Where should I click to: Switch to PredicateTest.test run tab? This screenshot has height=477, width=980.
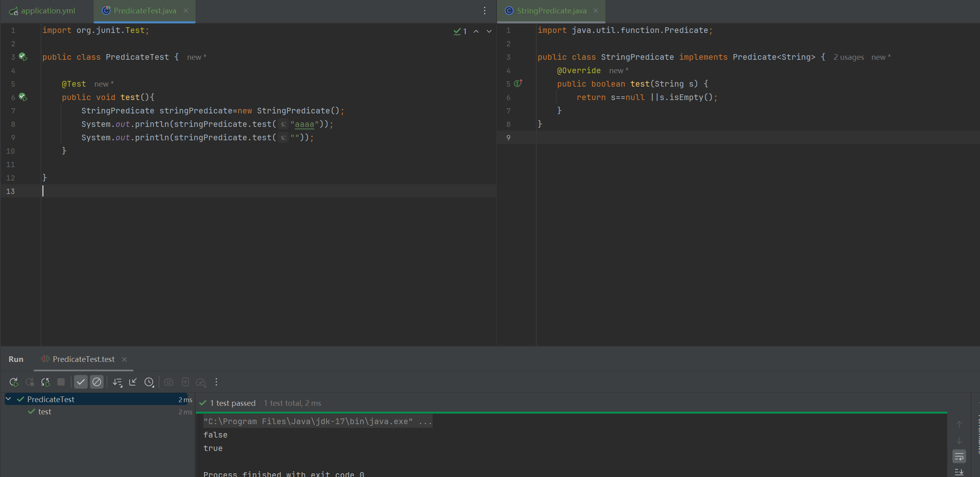83,359
